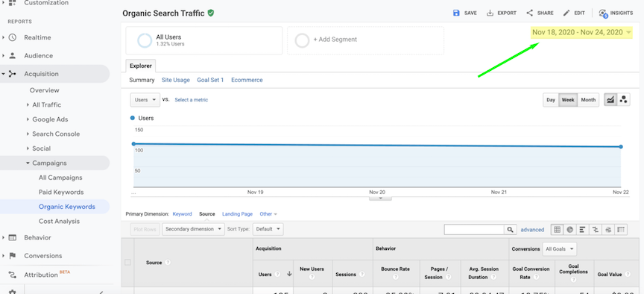Open the Sort Type Default dropdown
This screenshot has width=644, height=294.
268,229
